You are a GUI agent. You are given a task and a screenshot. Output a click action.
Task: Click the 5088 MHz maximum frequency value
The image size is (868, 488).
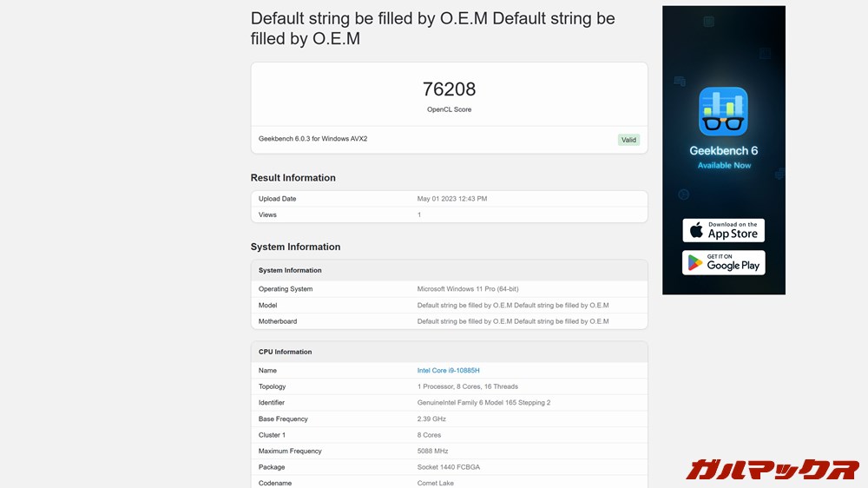432,452
